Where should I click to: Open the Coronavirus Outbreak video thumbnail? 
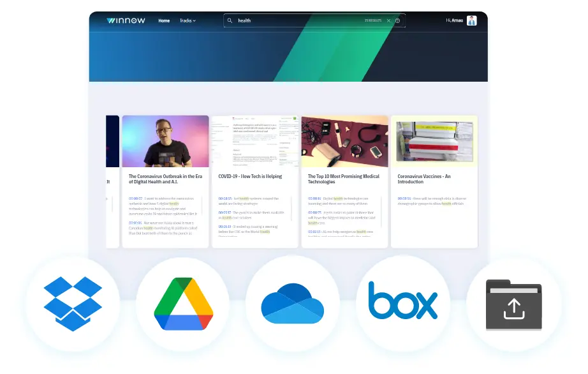[x=165, y=141]
